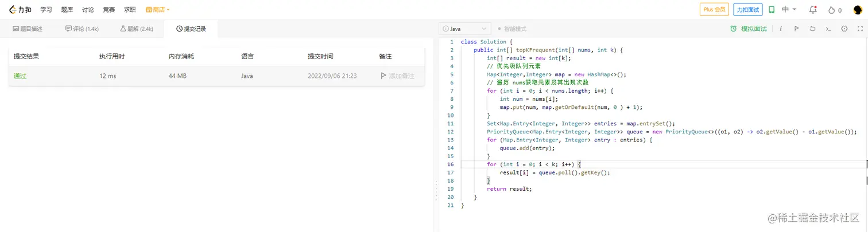Image resolution: width=868 pixels, height=232 pixels.
Task: Open the 求职 menu
Action: pyautogui.click(x=130, y=10)
